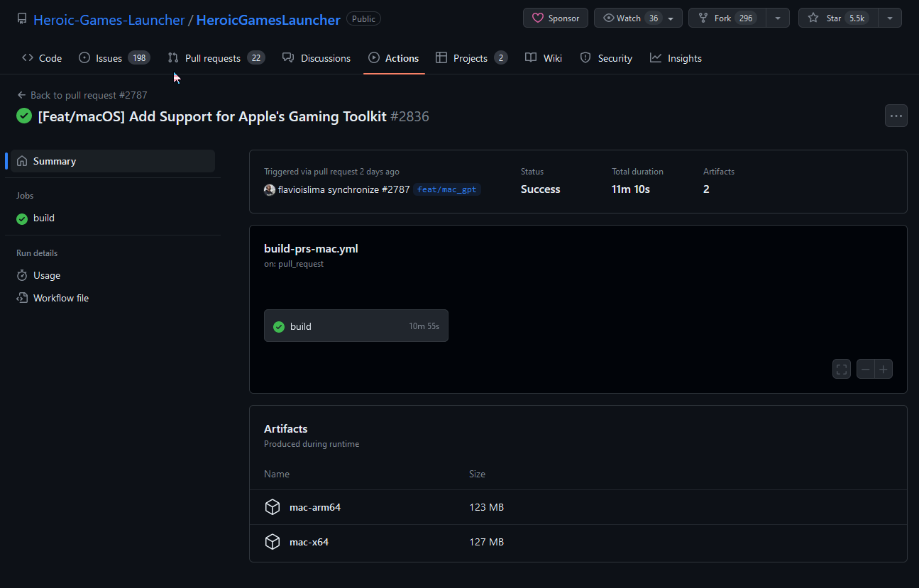Download the mac-x64 artifact
Viewport: 919px width, 588px height.
tap(309, 542)
